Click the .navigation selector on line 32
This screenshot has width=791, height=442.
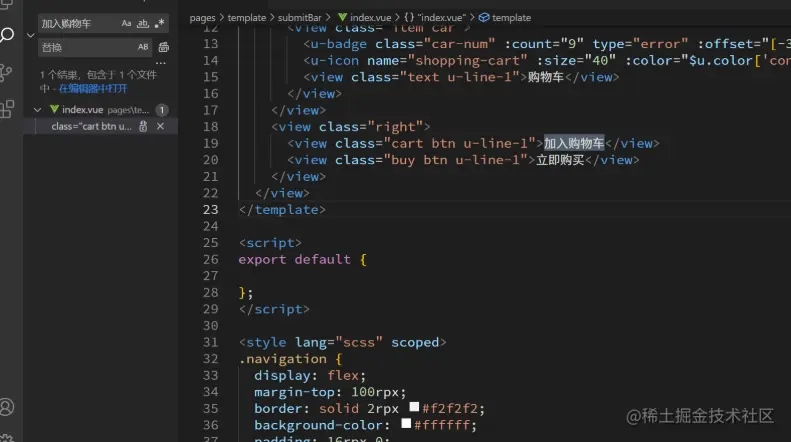[282, 359]
